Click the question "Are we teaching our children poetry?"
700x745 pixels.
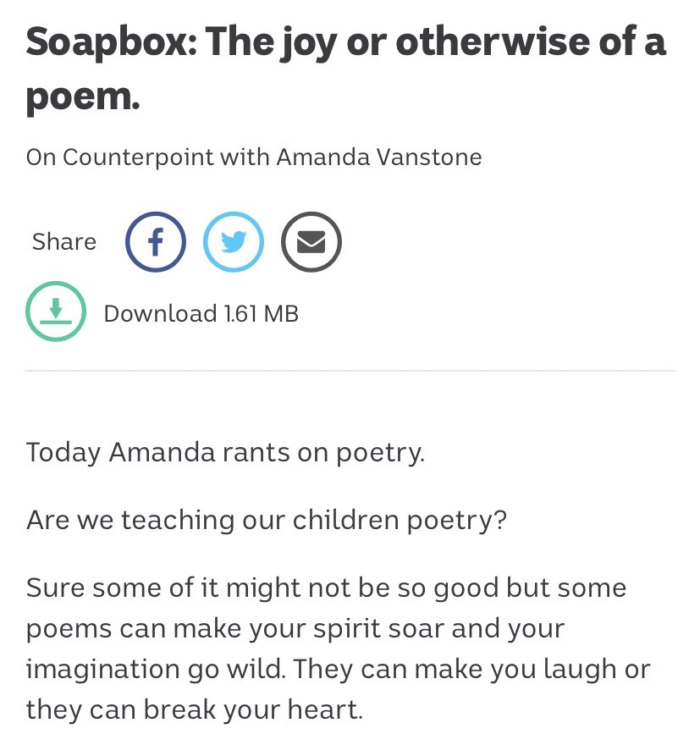point(267,519)
